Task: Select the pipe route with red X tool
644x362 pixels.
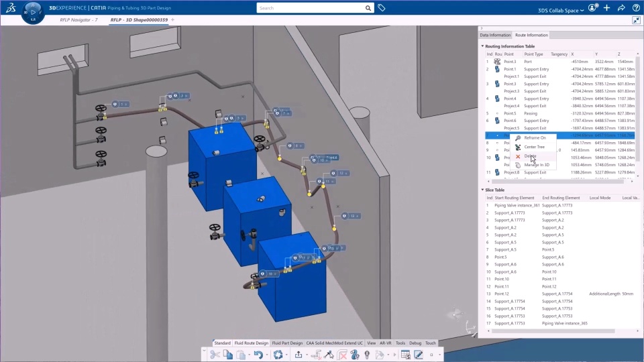Action: coord(316,355)
